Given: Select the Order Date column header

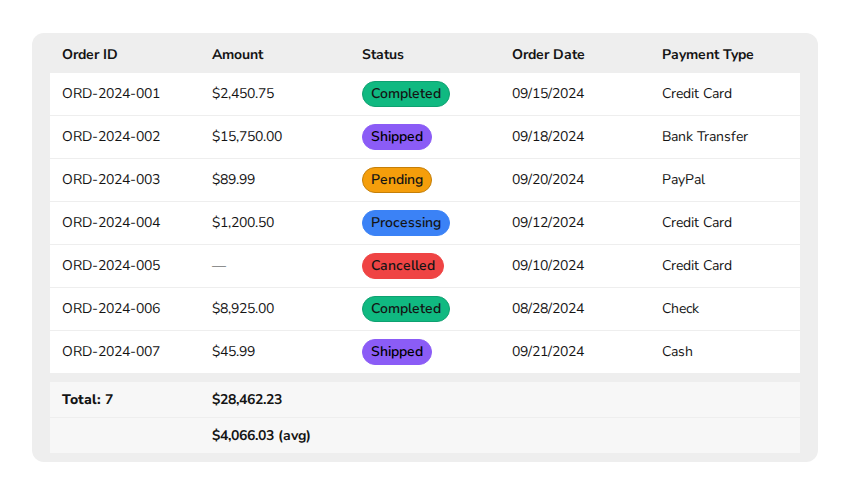Looking at the screenshot, I should point(548,54).
